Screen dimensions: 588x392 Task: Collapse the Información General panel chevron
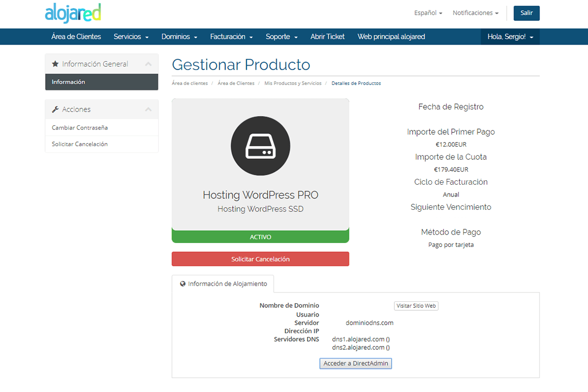[x=148, y=64]
